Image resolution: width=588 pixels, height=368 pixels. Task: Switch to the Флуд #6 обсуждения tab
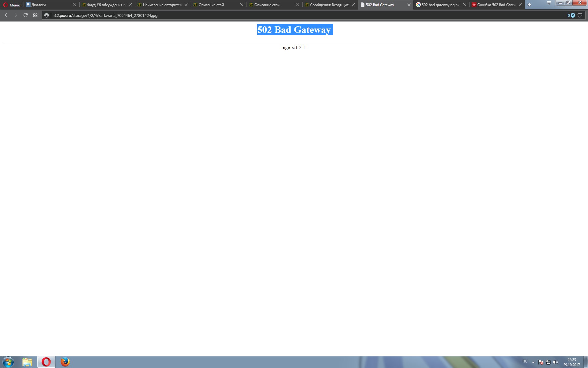pos(107,5)
